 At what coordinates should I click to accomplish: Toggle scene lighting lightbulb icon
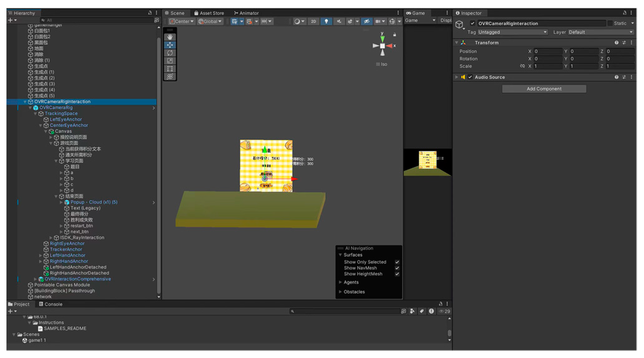click(x=326, y=21)
